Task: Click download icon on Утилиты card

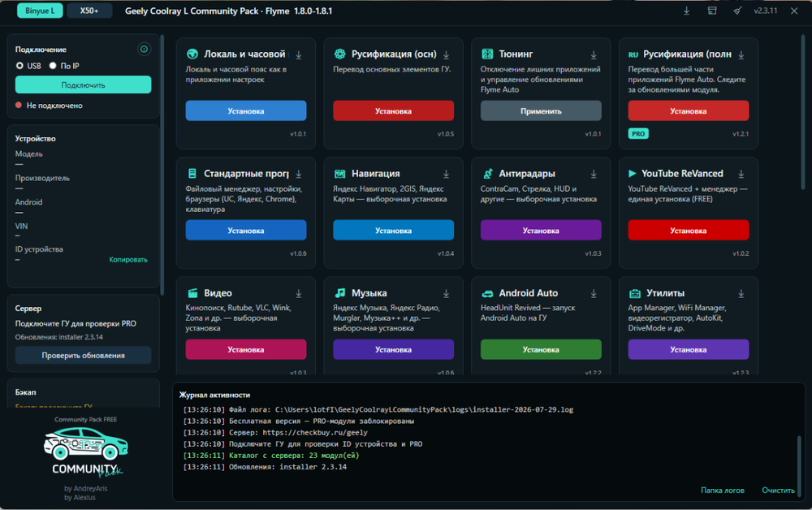Action: pyautogui.click(x=741, y=293)
